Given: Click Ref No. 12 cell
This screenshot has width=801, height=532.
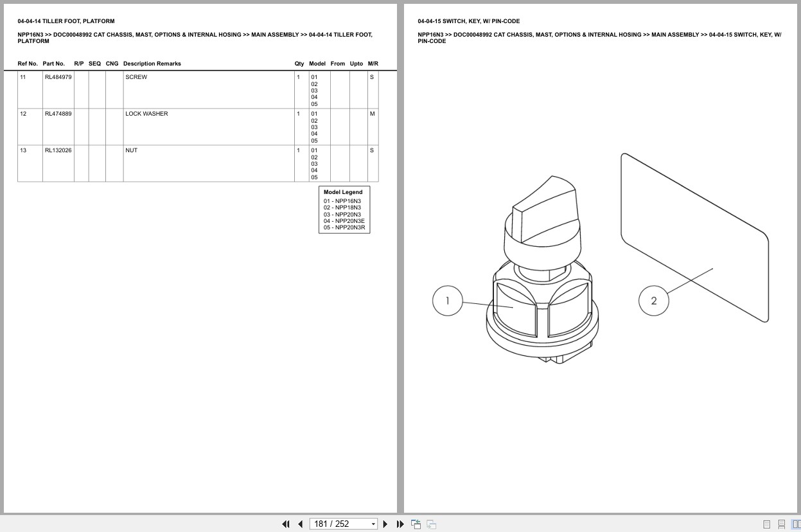Looking at the screenshot, I should (x=30, y=127).
